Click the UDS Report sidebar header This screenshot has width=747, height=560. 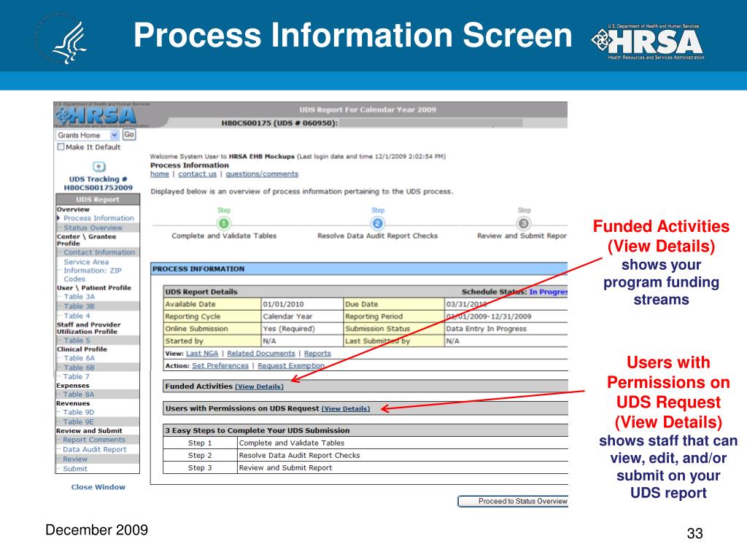pos(98,200)
